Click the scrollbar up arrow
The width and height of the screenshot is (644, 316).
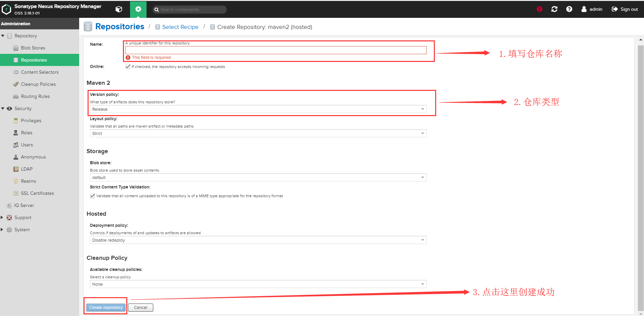coord(641,40)
